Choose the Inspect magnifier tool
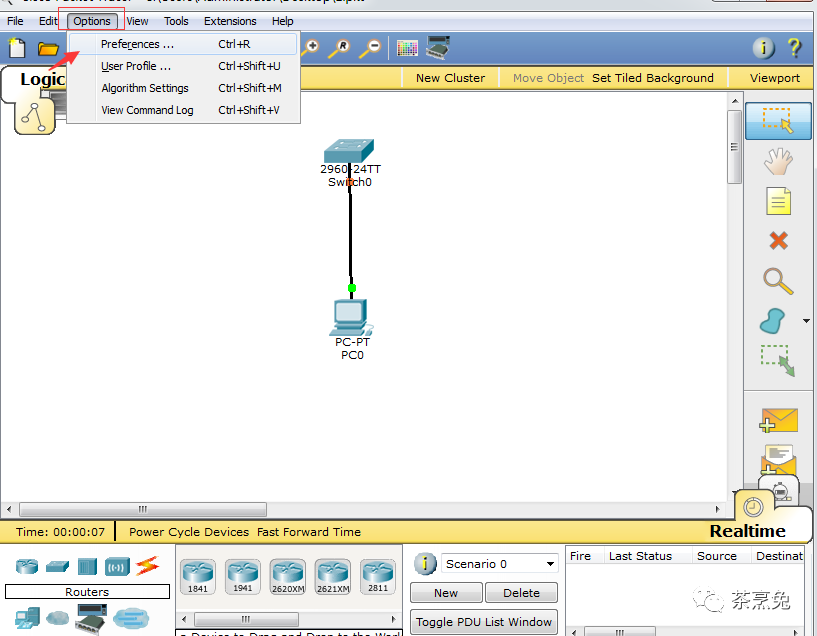 point(778,281)
